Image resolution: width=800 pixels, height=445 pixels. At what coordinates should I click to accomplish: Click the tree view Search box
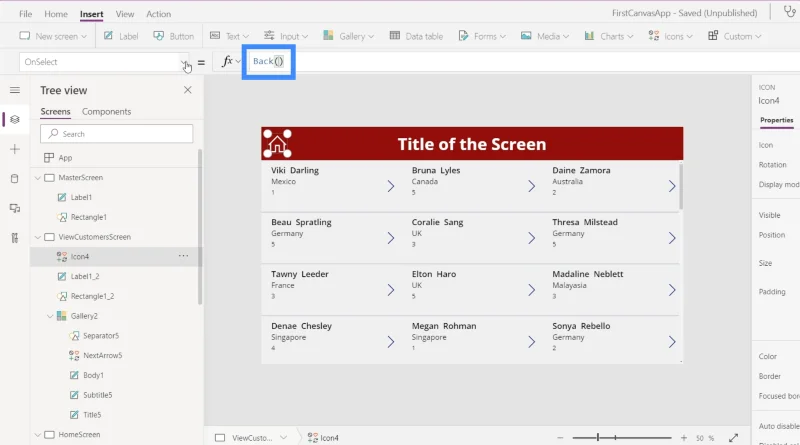117,134
